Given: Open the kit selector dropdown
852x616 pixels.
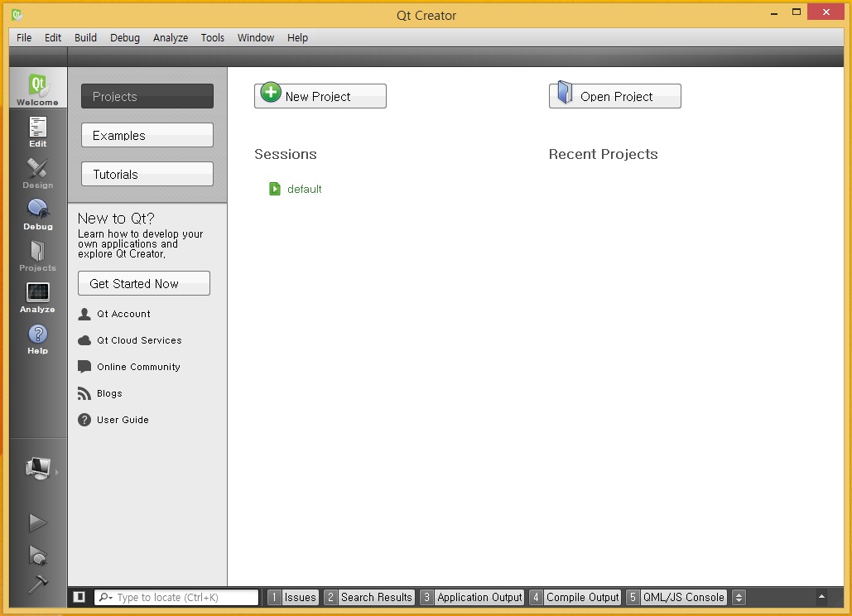Looking at the screenshot, I should pyautogui.click(x=37, y=469).
